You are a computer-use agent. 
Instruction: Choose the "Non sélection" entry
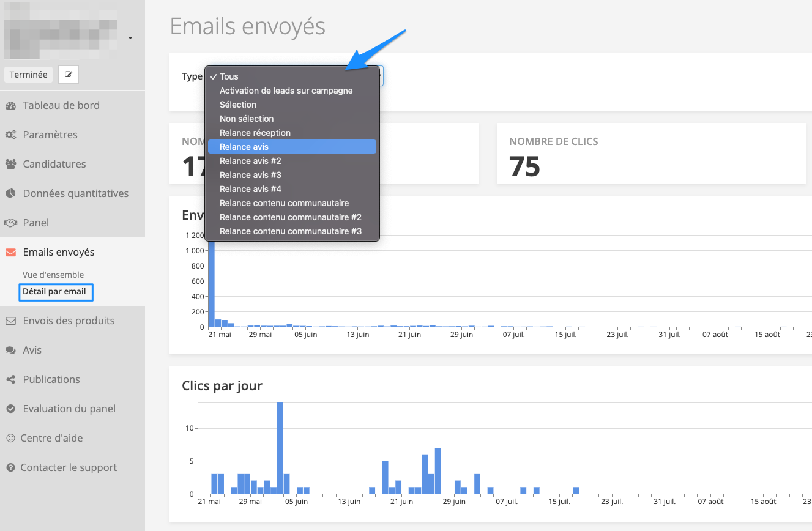coord(247,119)
